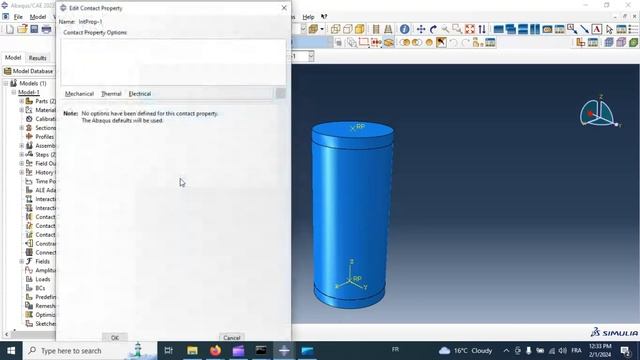This screenshot has height=360, width=640.
Task: Click the Contact Property Options list box
Action: tap(173, 62)
